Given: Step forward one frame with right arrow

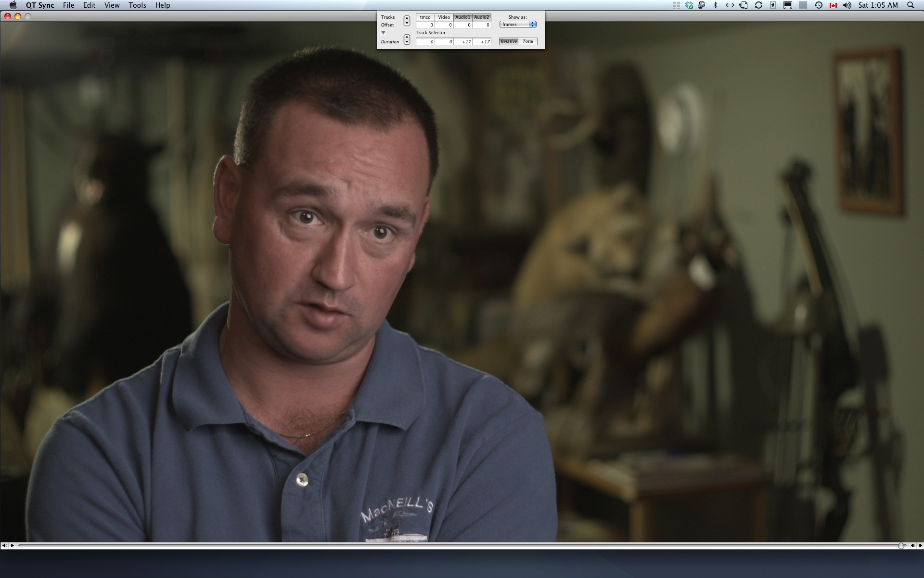Looking at the screenshot, I should 920,545.
